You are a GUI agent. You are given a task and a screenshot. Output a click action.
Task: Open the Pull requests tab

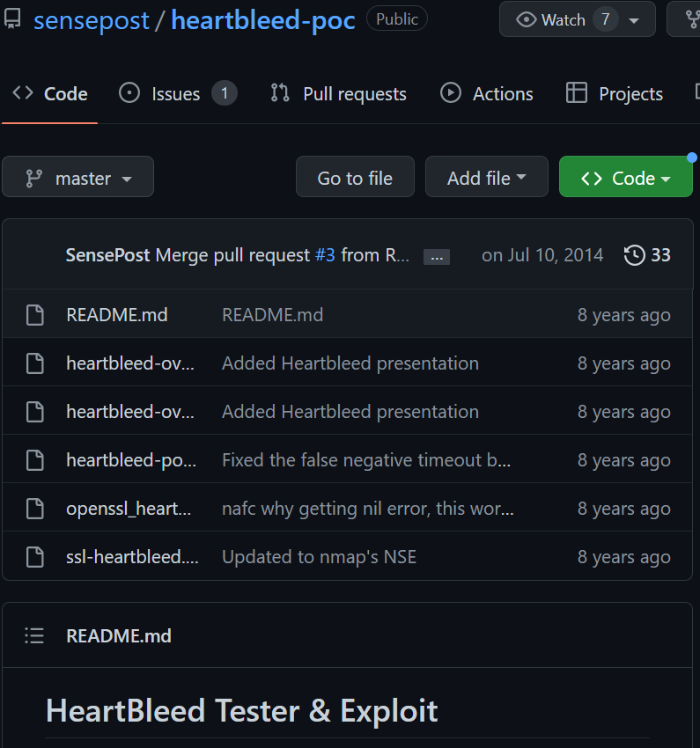pyautogui.click(x=338, y=93)
